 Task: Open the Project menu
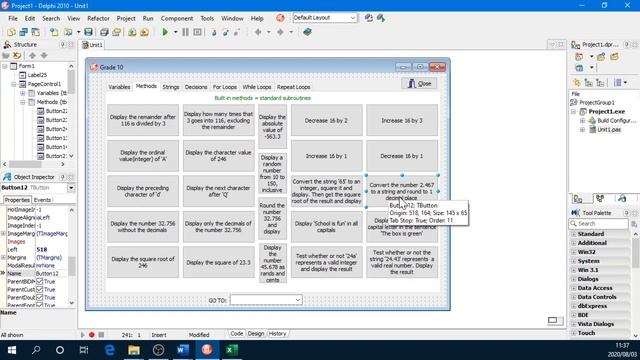(x=126, y=18)
